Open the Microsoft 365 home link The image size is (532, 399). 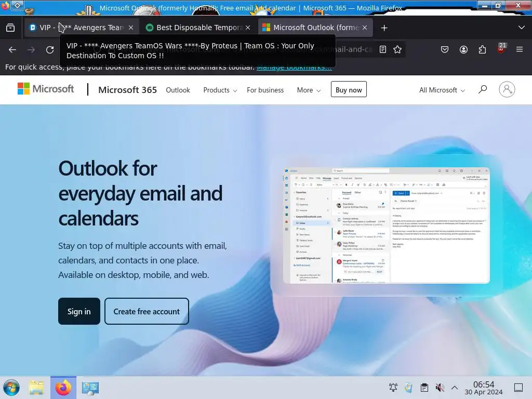(127, 90)
